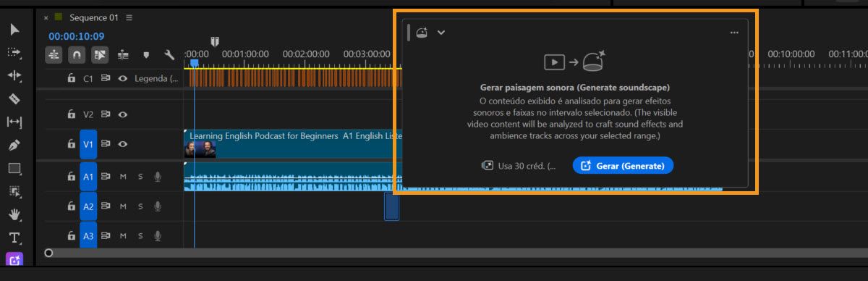Mute the A3 audio track
Image resolution: width=868 pixels, height=281 pixels.
pos(123,236)
